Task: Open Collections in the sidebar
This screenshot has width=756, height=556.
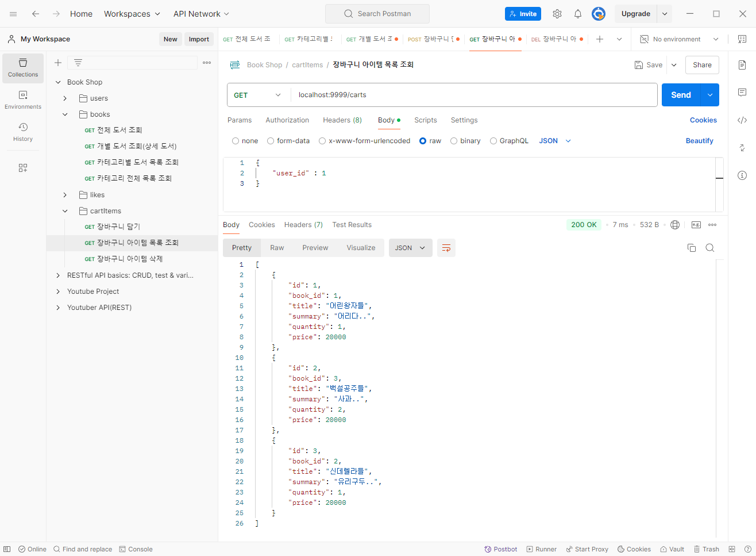Action: point(23,68)
